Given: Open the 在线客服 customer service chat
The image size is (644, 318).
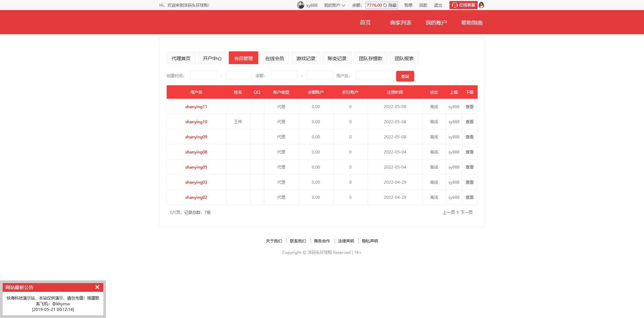Looking at the screenshot, I should (x=463, y=5).
